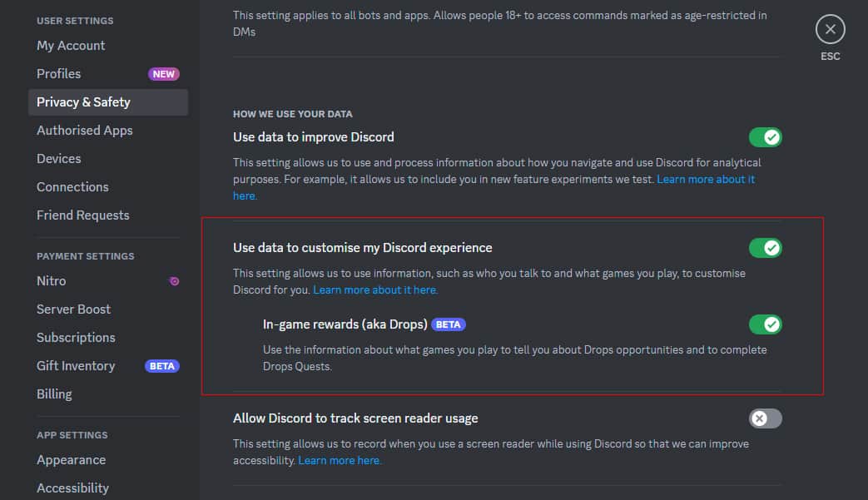The width and height of the screenshot is (868, 500).
Task: Open My Account settings
Action: (x=71, y=46)
